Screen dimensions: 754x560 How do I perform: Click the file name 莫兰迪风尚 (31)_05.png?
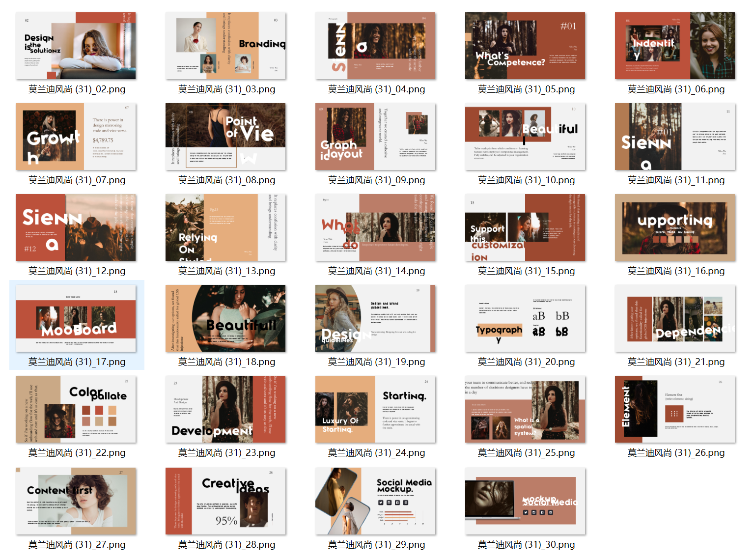pos(526,89)
